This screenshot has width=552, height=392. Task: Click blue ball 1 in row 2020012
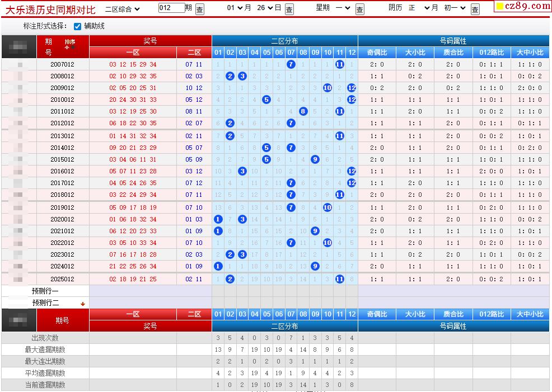218,219
